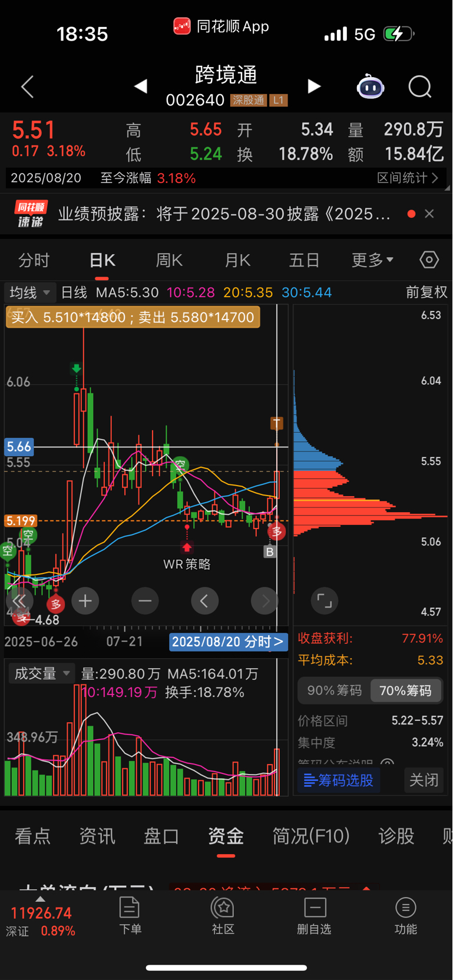Tap the 5.199 orange price label

pyautogui.click(x=21, y=521)
